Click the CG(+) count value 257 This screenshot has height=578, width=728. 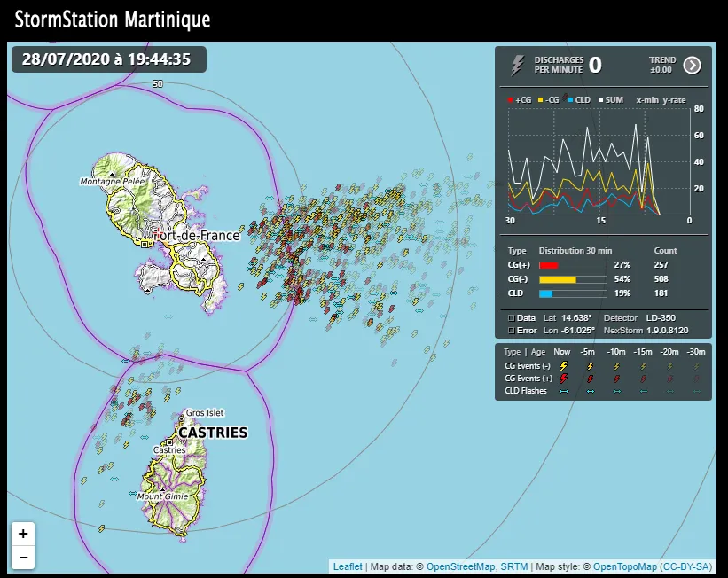[x=661, y=265]
